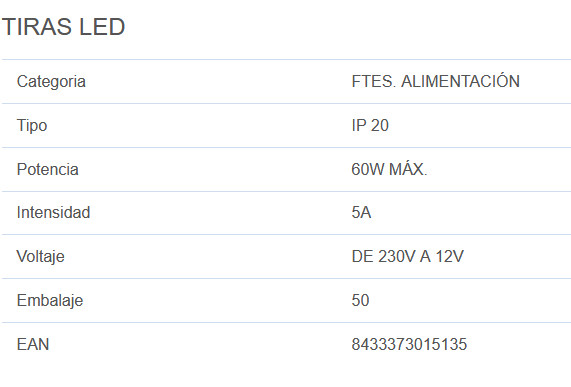This screenshot has height=387, width=571.
Task: Select the Intensidad row label
Action: point(54,213)
